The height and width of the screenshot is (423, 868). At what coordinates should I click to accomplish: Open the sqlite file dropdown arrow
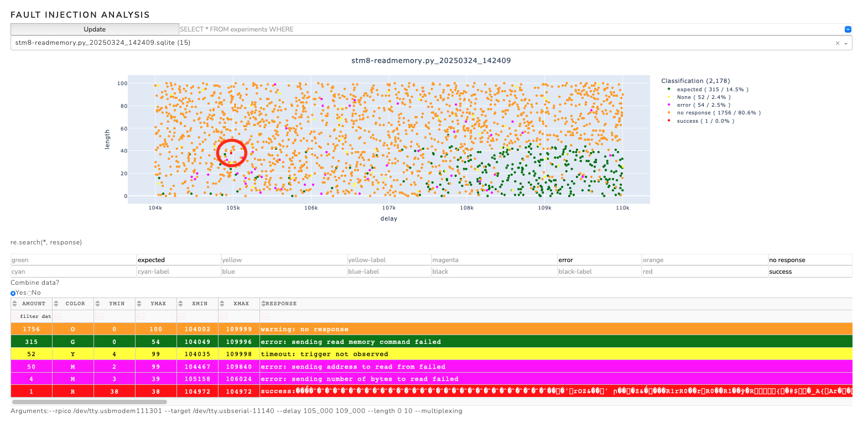point(846,43)
